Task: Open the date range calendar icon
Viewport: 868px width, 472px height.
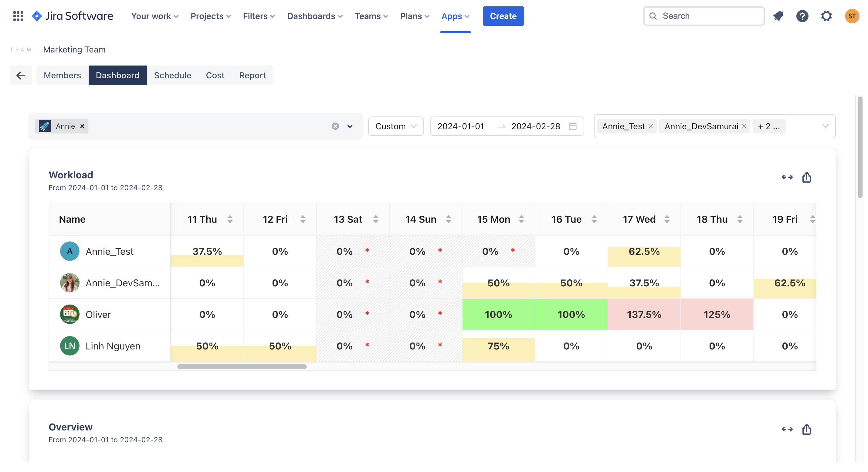Action: coord(572,126)
